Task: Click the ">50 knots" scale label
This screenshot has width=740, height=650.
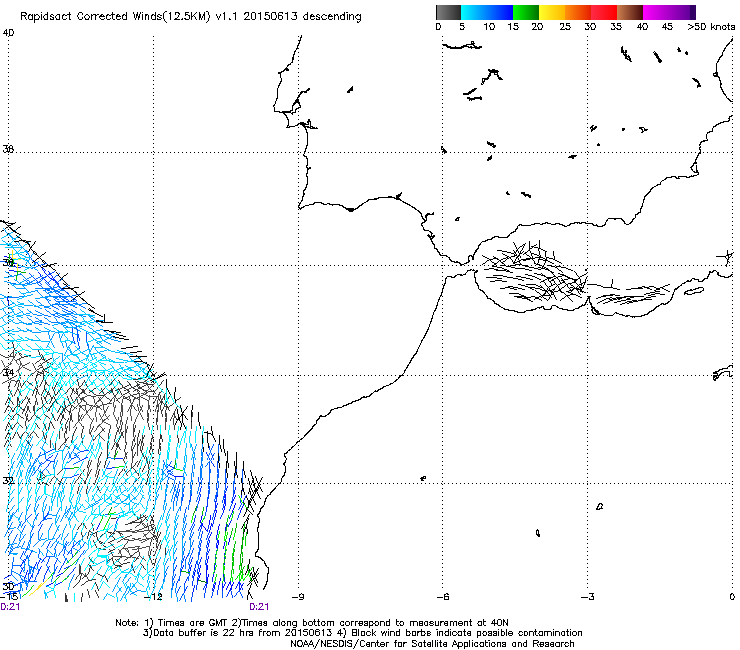Action: (711, 27)
